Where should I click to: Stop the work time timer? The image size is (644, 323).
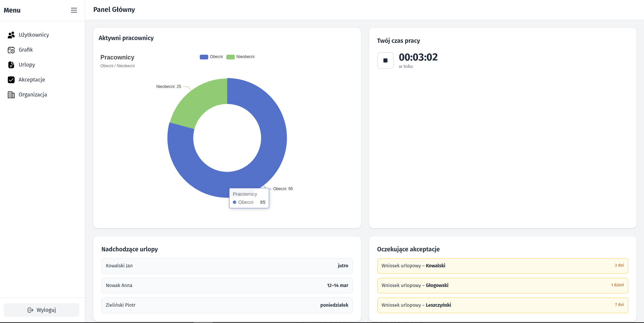tap(385, 60)
